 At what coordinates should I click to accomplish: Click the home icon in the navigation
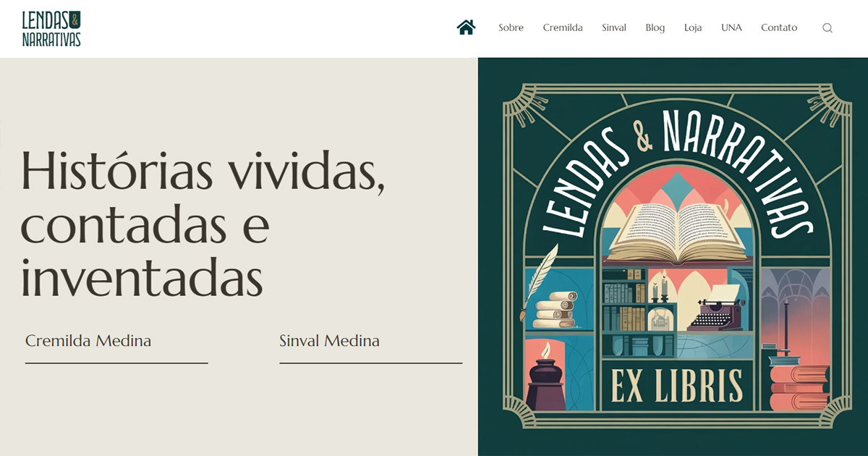pos(466,28)
